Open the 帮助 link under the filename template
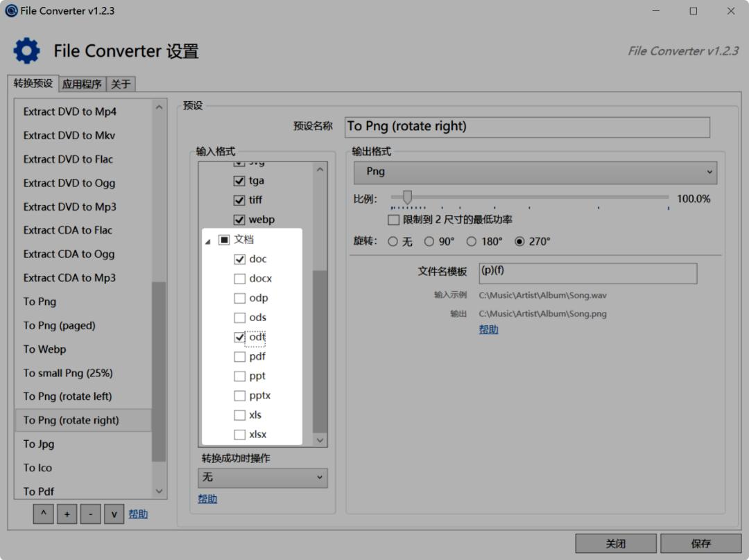The image size is (749, 560). coord(488,329)
